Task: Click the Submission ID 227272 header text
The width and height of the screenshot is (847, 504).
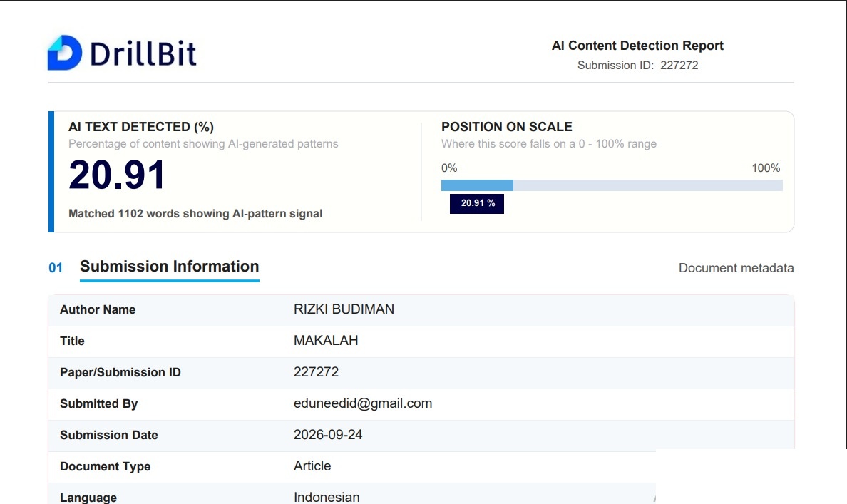Action: click(x=637, y=66)
